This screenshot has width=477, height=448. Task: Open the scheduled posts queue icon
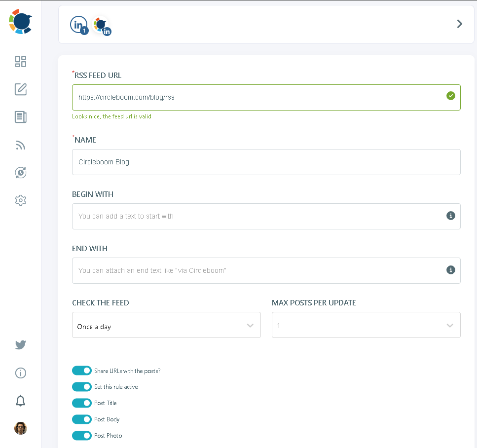coord(20,172)
